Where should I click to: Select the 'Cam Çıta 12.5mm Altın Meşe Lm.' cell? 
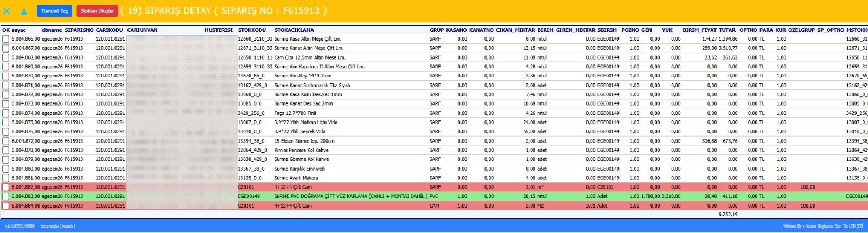pos(310,57)
